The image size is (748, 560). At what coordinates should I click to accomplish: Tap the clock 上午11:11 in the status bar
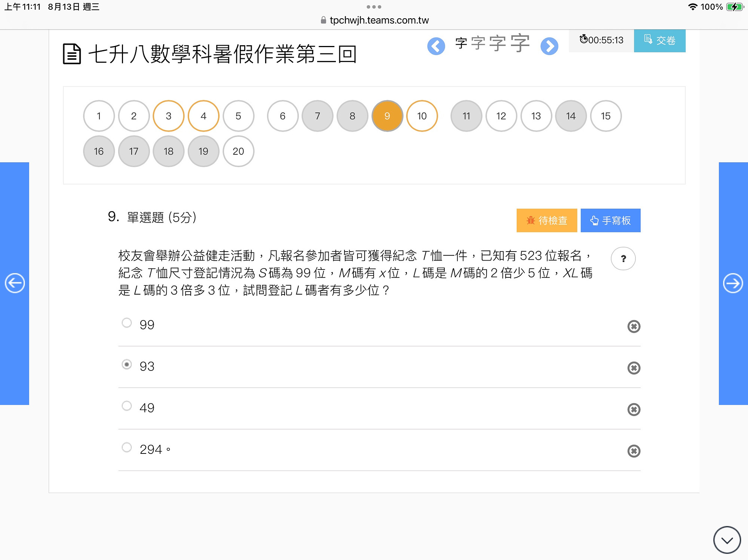22,7
